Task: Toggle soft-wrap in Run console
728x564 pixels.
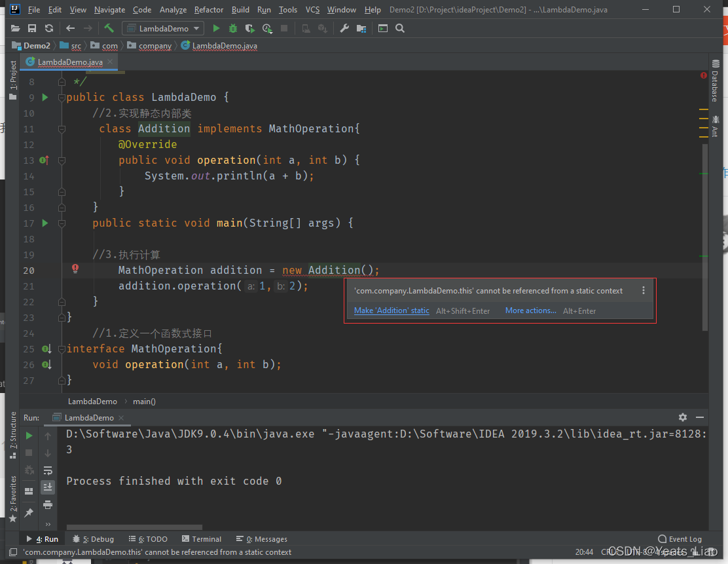Action: coord(47,470)
